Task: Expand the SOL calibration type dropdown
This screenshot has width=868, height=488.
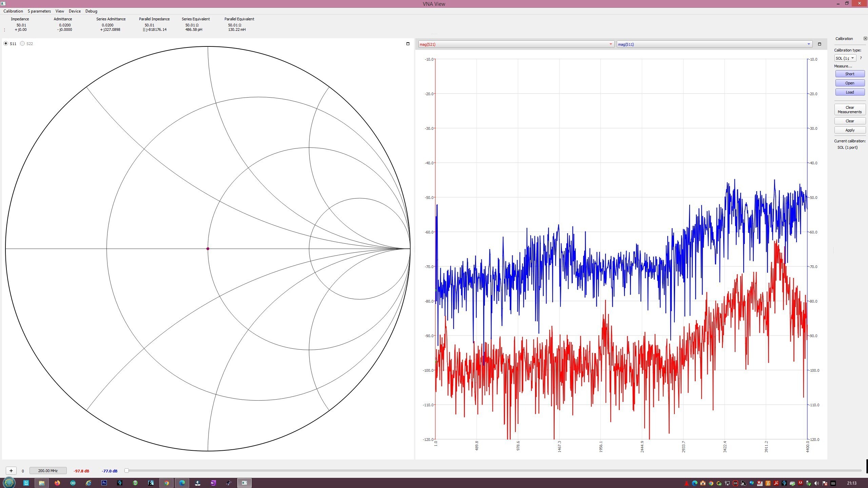Action: point(845,58)
